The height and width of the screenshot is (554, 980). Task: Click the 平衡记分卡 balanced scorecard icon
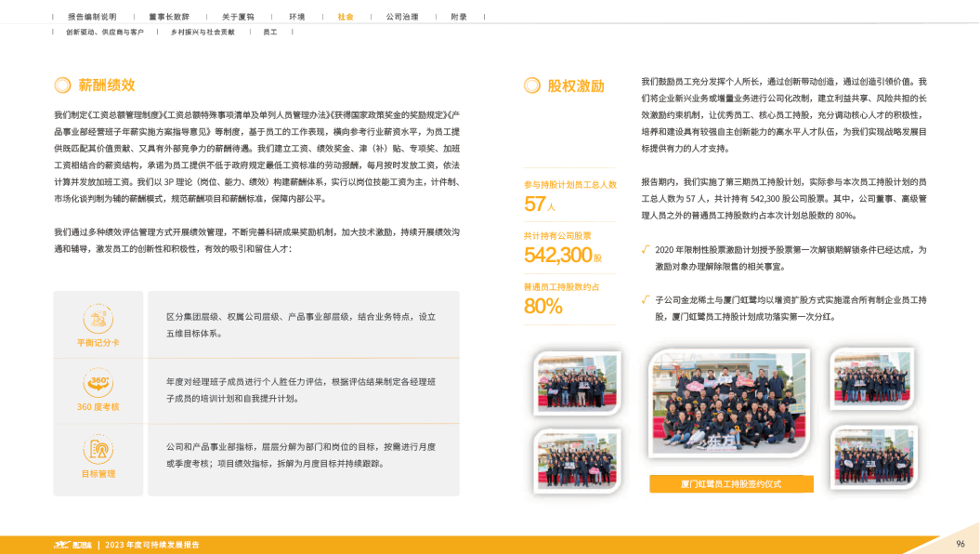tap(98, 321)
